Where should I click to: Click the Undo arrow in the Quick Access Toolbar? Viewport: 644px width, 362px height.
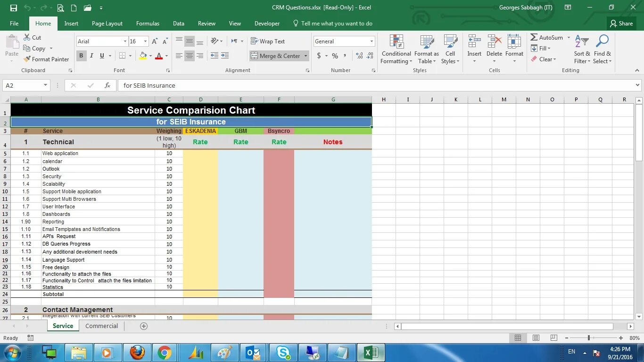27,8
